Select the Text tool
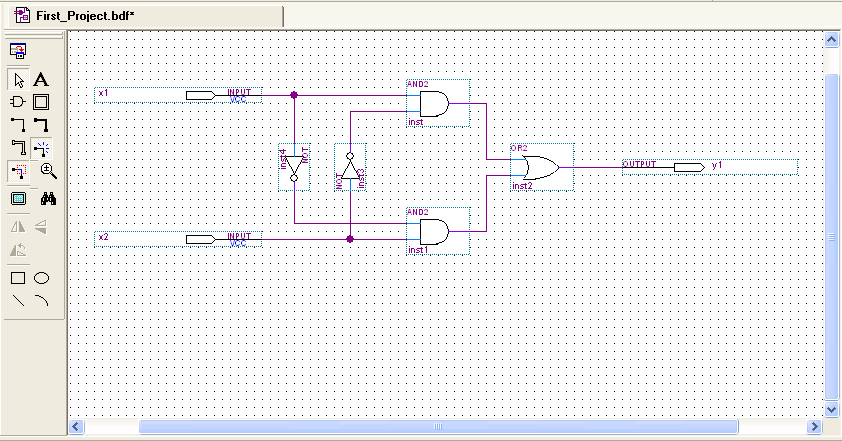 click(x=41, y=79)
